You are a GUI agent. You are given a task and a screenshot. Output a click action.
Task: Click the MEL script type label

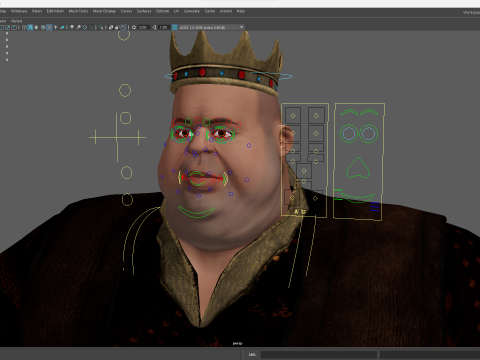click(x=252, y=355)
